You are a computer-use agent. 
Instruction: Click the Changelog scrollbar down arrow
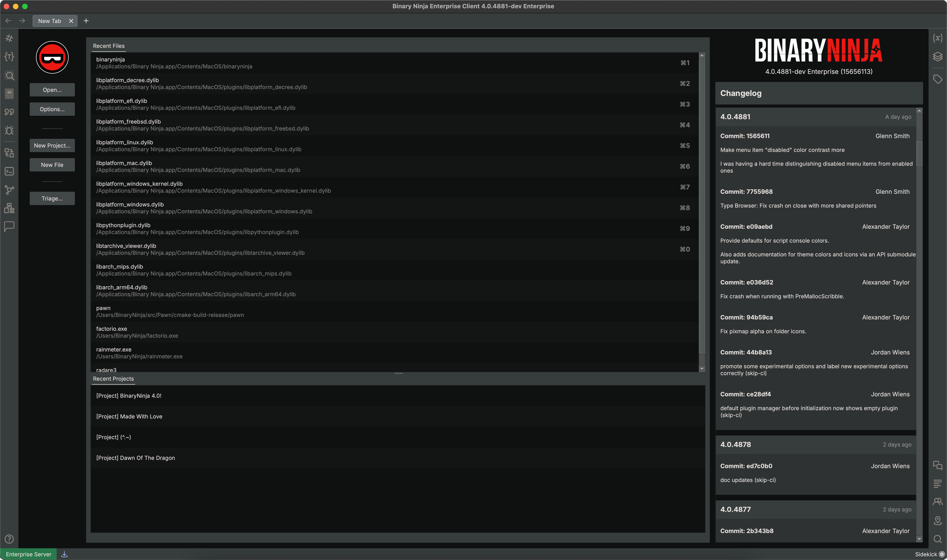[x=919, y=539]
